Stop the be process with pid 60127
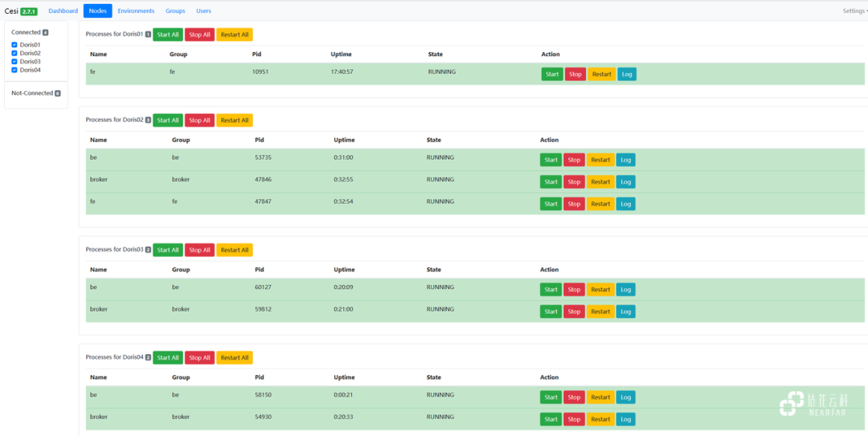Image resolution: width=868 pixels, height=436 pixels. (574, 289)
